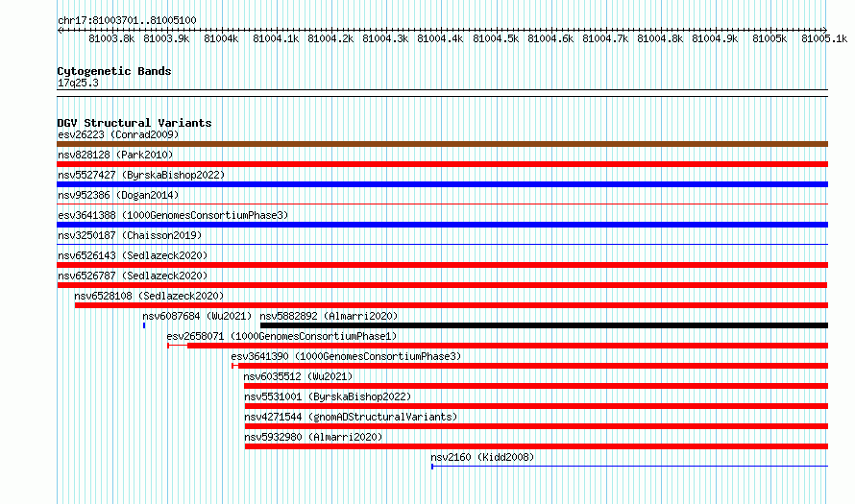Open esv3641390 (1000GenomesConsortiumPhase3) label
Image resolution: width=855 pixels, height=504 pixels.
(346, 356)
